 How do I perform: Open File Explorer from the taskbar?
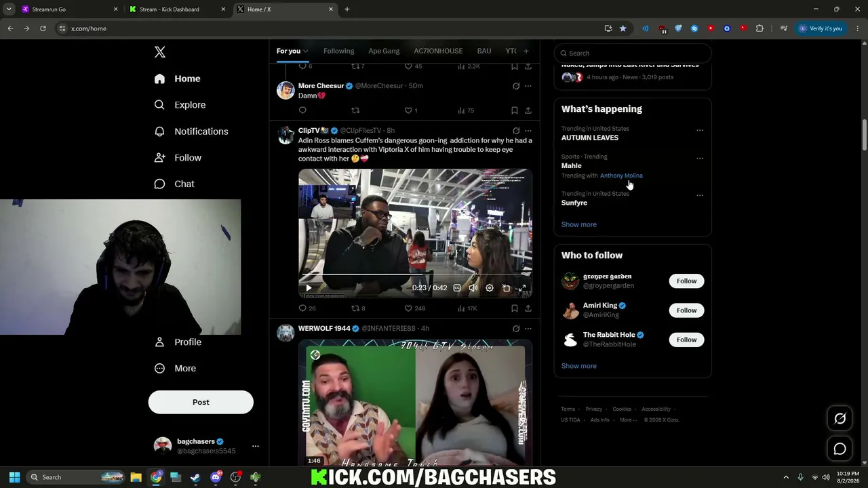pos(136,477)
